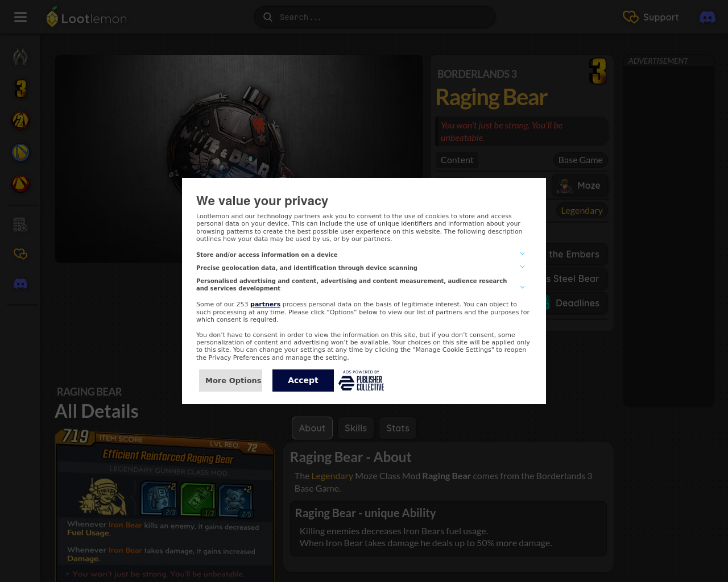Open the Steel Bear skill link

(576, 278)
